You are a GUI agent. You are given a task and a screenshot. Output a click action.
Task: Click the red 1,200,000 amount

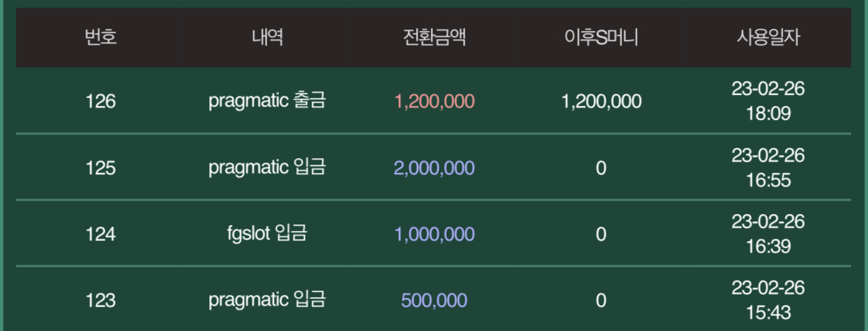coord(434,102)
